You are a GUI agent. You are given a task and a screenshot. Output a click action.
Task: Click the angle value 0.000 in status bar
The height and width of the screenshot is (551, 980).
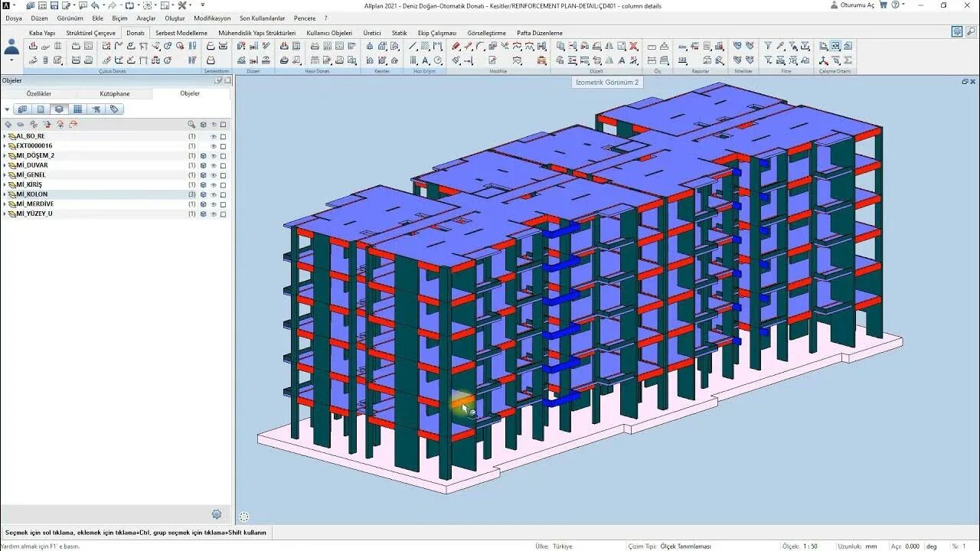(912, 546)
